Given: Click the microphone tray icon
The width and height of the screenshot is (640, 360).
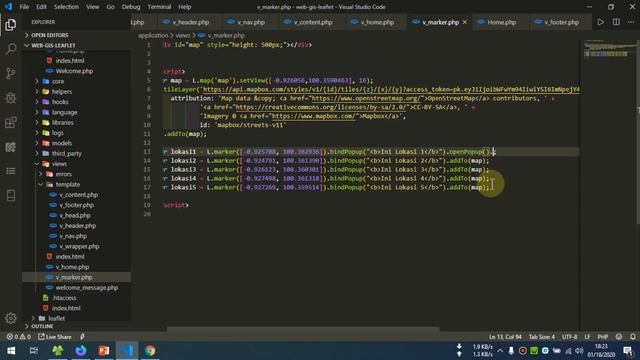Looking at the screenshot, I should tap(511, 351).
